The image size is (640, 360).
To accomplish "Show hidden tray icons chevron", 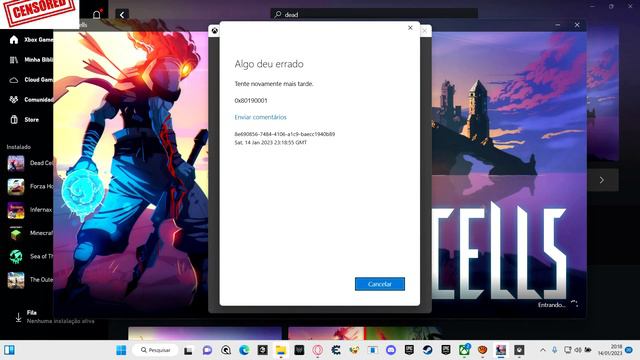I will coord(542,350).
